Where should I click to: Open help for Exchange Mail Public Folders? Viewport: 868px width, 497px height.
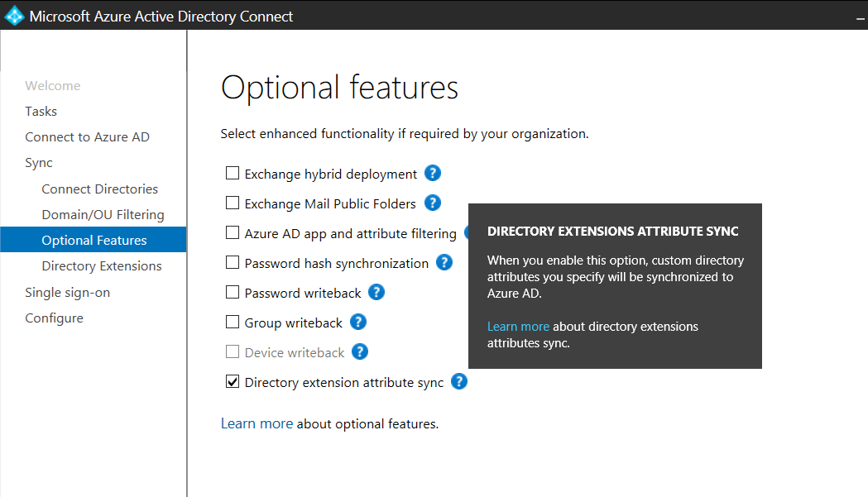click(431, 203)
